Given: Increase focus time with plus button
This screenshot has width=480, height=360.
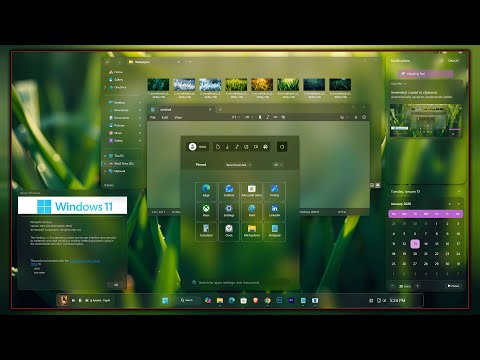Looking at the screenshot, I should click(x=417, y=286).
